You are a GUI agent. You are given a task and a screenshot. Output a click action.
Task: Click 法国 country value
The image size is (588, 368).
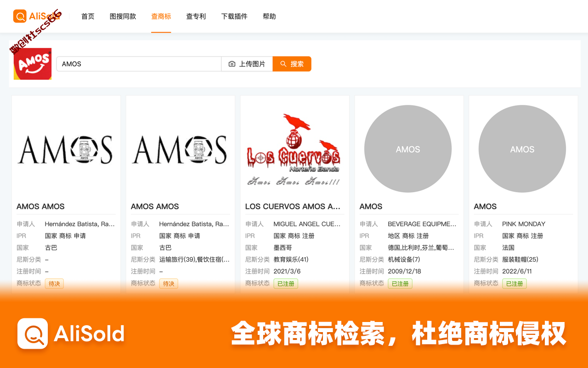(508, 247)
